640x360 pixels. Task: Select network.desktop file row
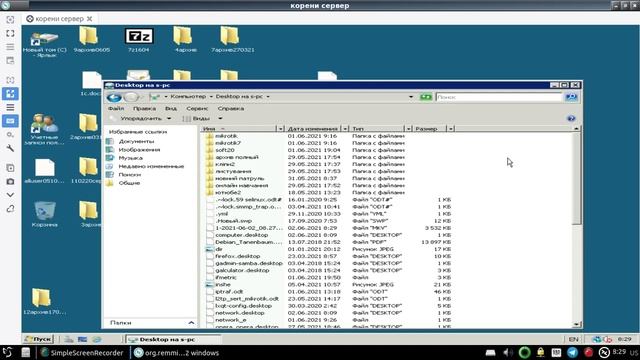(328, 313)
